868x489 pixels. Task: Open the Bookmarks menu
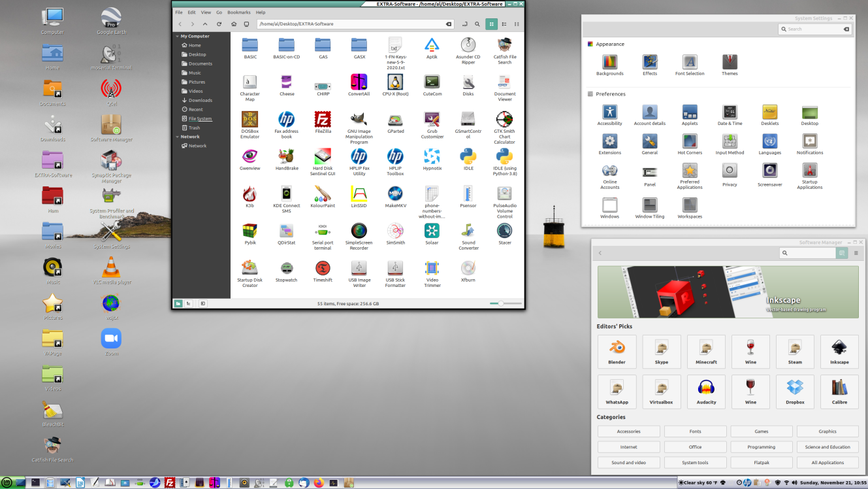click(239, 12)
